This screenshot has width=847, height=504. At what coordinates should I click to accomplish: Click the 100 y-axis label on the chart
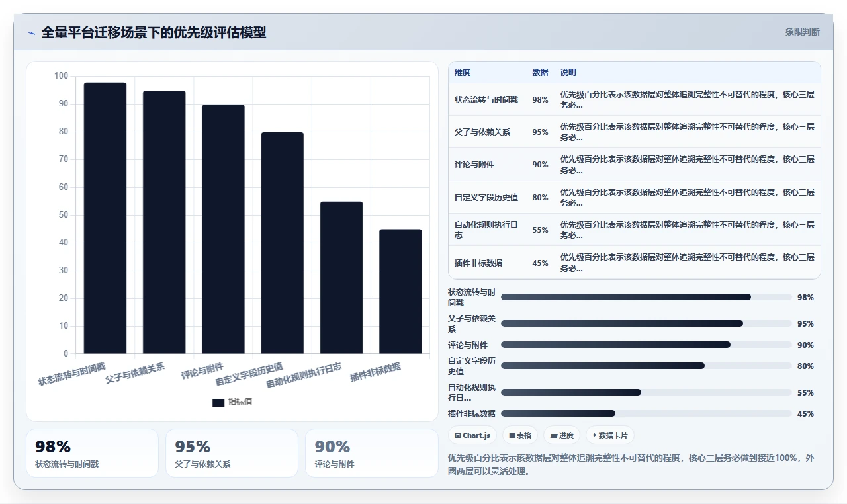[x=61, y=76]
